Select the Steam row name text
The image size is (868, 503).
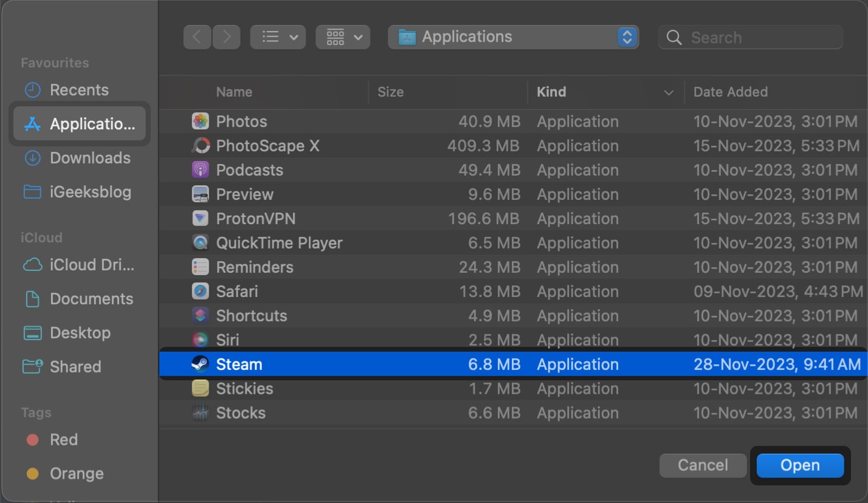239,364
